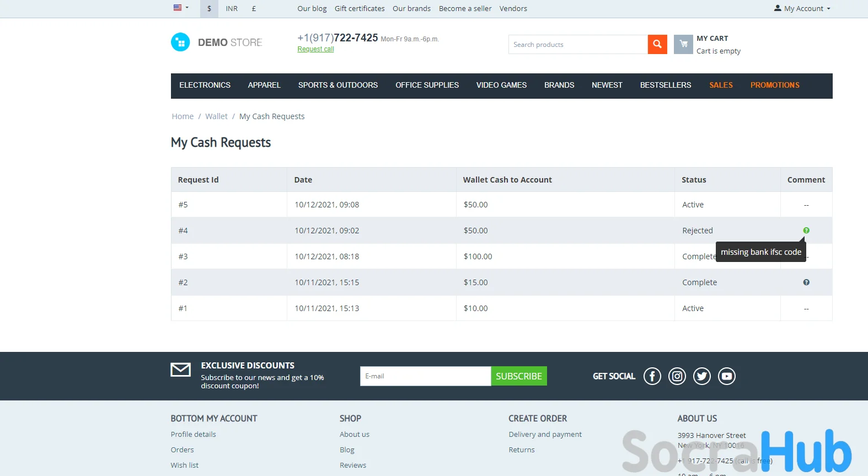This screenshot has width=868, height=476.
Task: Click the Request call link
Action: [x=315, y=49]
